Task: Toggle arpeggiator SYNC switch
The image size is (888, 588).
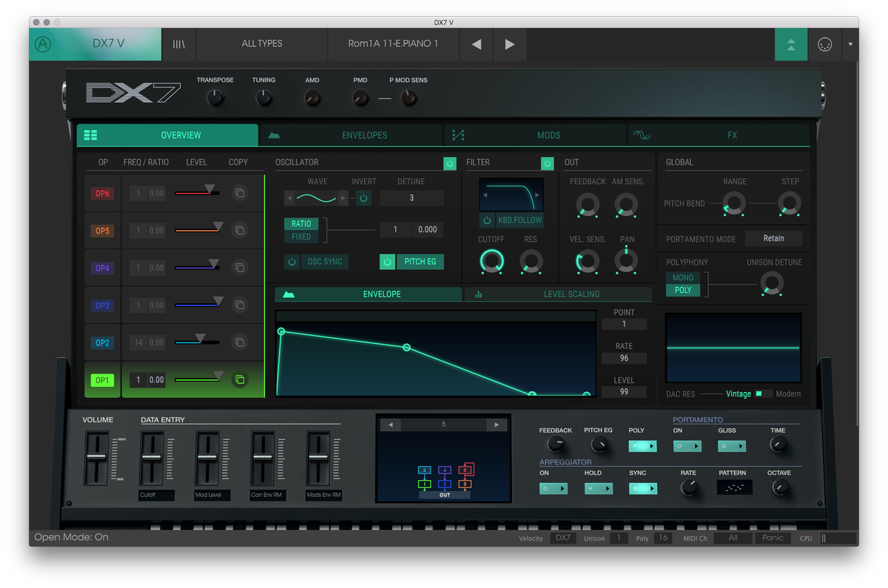Action: click(x=643, y=489)
